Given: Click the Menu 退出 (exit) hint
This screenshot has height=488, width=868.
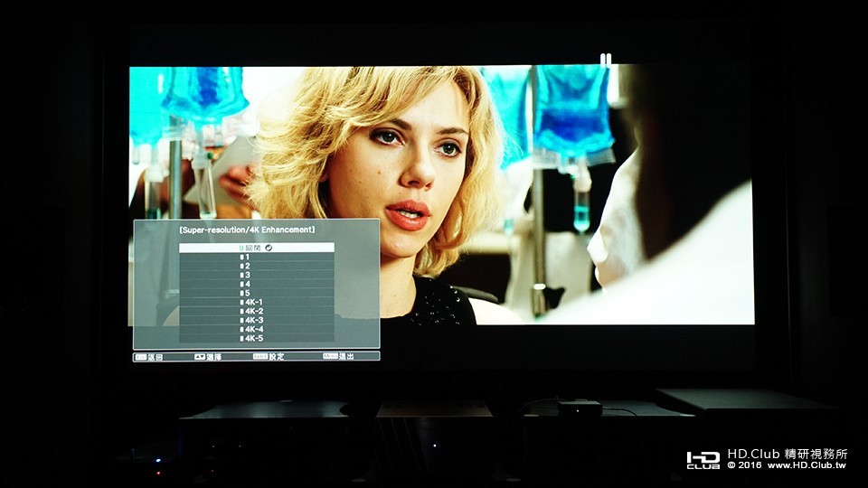Looking at the screenshot, I should [339, 357].
